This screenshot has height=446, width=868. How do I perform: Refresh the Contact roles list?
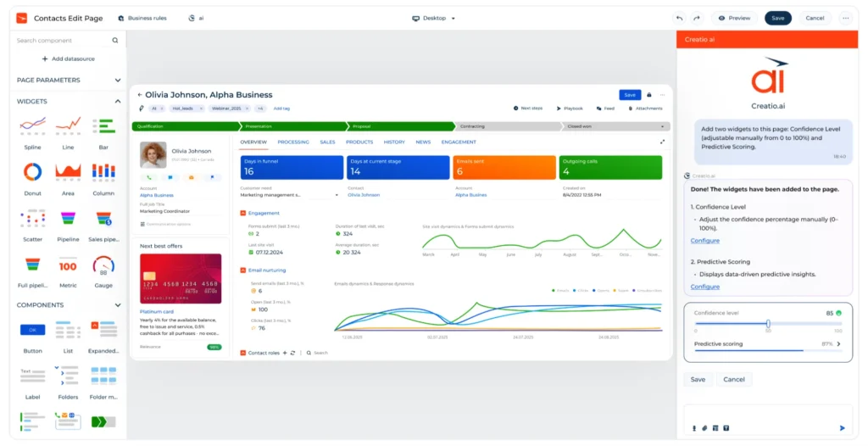292,353
